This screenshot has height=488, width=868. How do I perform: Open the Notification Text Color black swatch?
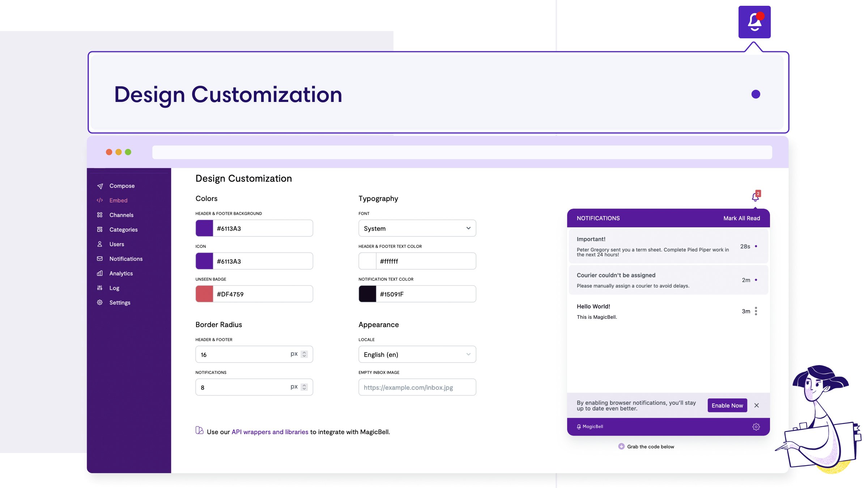367,294
